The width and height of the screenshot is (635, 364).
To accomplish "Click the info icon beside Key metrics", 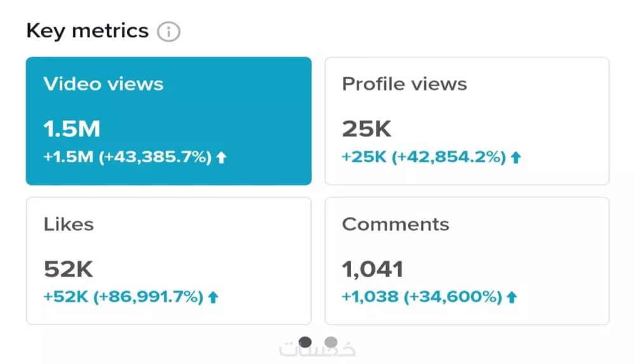I will pos(169,32).
